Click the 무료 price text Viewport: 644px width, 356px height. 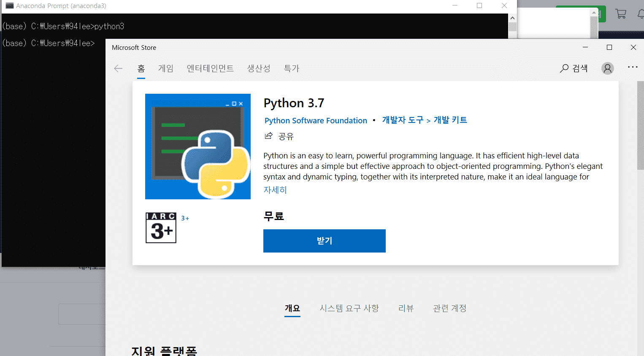click(274, 216)
